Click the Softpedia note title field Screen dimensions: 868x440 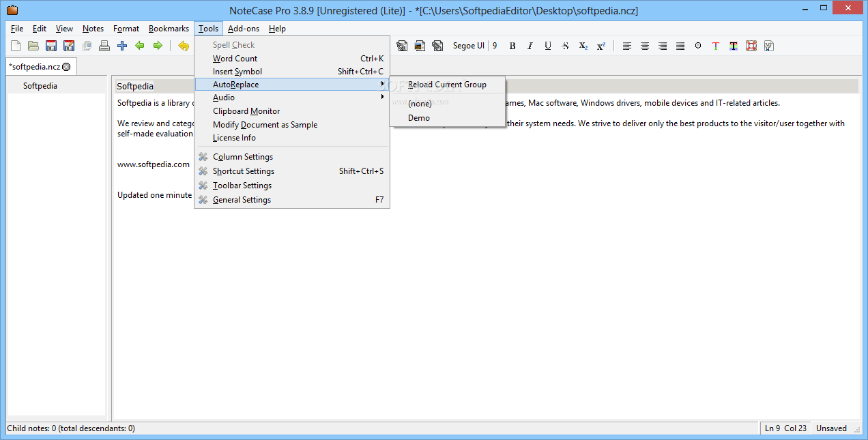pos(487,86)
